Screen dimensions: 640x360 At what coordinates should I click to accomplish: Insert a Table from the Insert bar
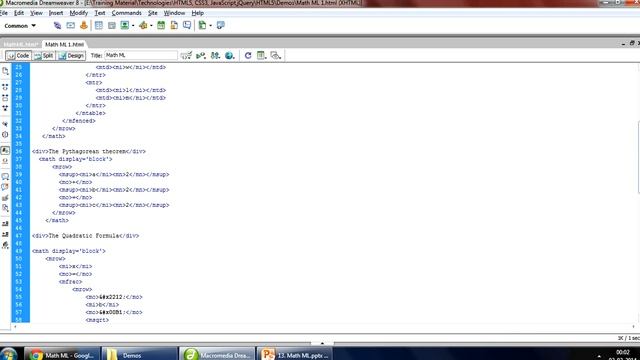99,25
